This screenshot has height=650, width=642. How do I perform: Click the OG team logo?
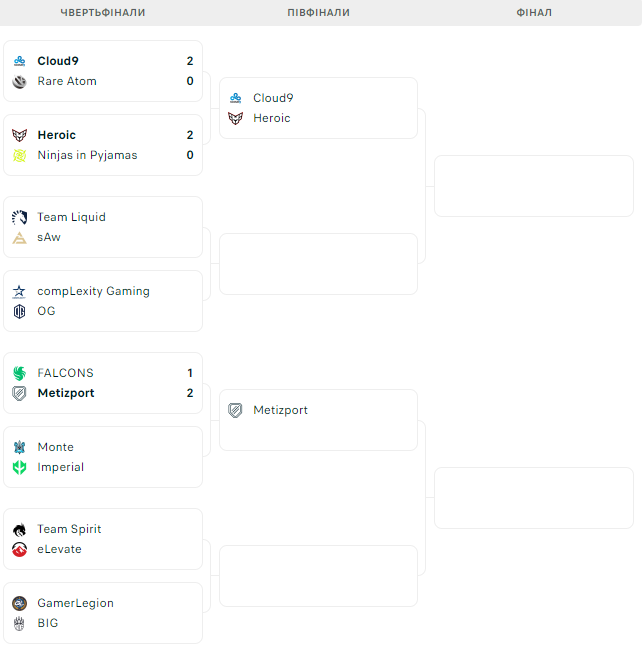tap(19, 311)
